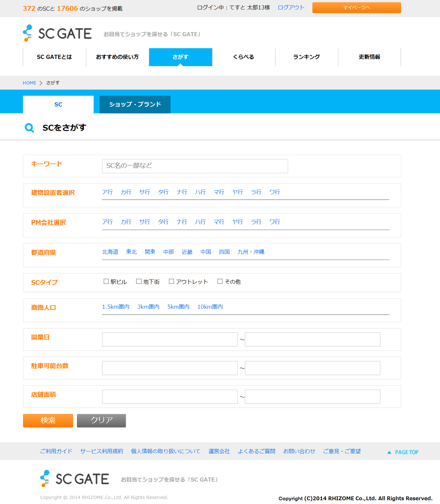This screenshot has height=504, width=440.
Task: Click the マイページへ button
Action: pos(356,8)
